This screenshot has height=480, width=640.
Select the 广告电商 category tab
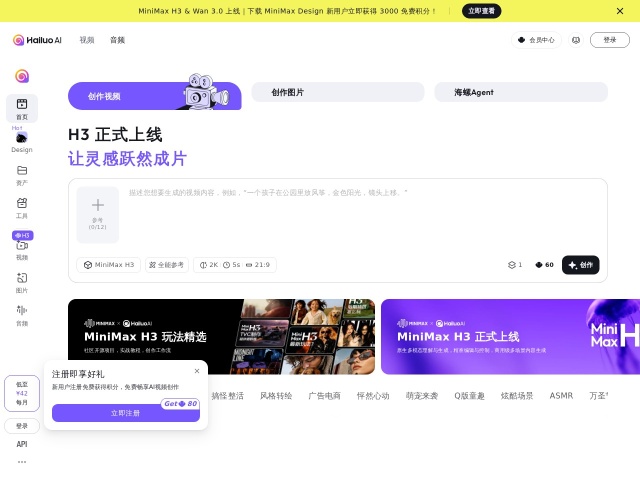coord(324,396)
